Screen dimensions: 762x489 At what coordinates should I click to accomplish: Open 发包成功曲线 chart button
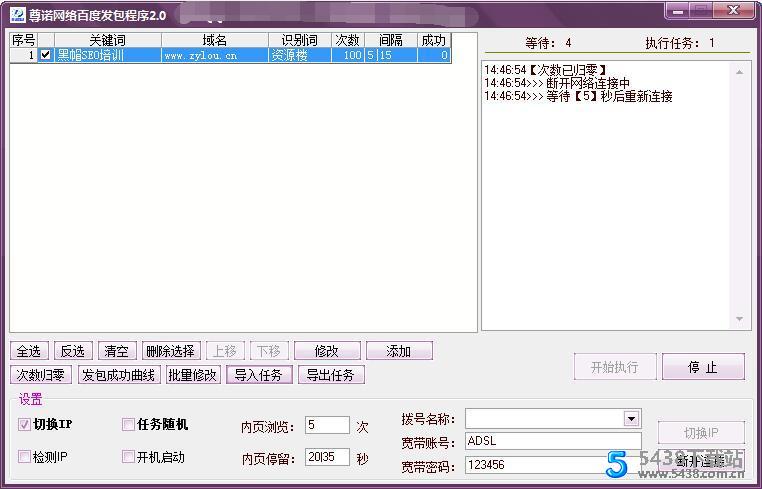click(x=119, y=375)
